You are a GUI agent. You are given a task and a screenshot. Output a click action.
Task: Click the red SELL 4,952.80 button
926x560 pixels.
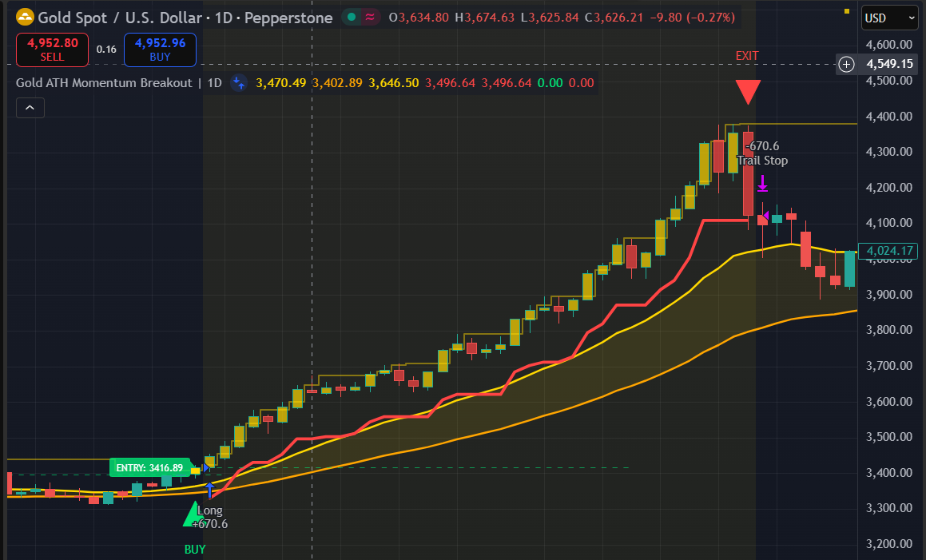tap(52, 50)
